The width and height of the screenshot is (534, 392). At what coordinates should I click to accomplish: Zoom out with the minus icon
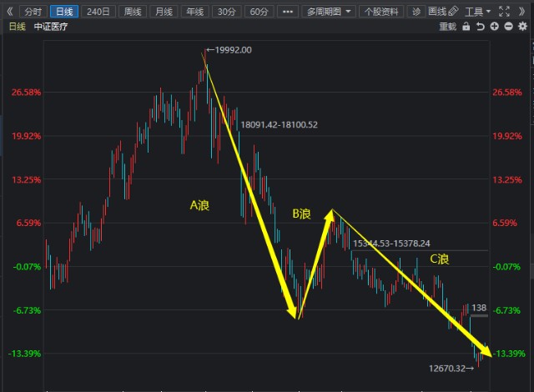508,27
